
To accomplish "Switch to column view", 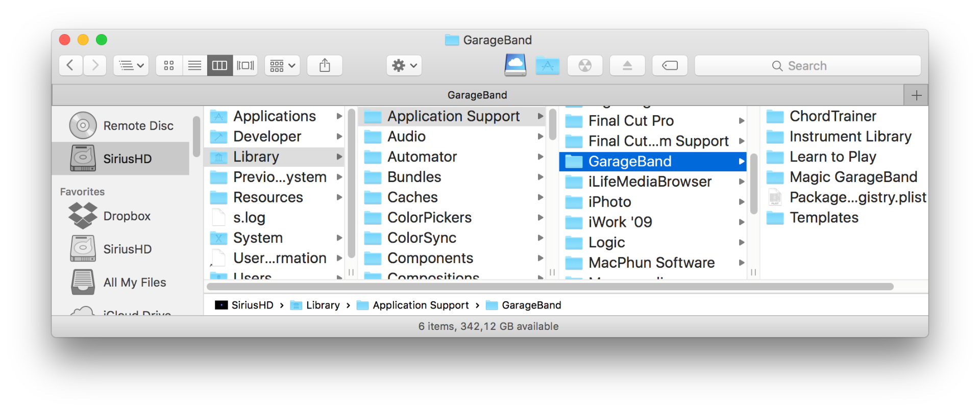I will [220, 65].
